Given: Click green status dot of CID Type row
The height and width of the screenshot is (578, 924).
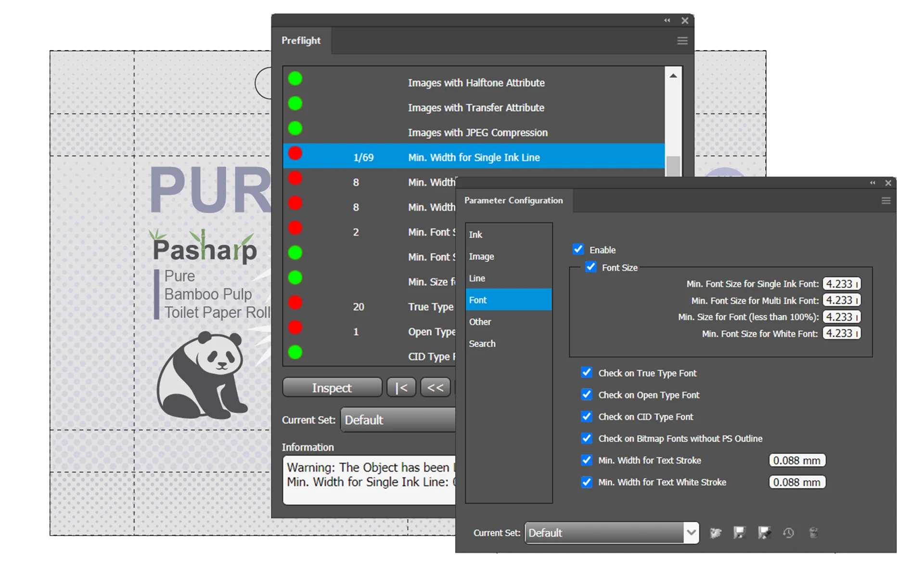Looking at the screenshot, I should pyautogui.click(x=295, y=353).
